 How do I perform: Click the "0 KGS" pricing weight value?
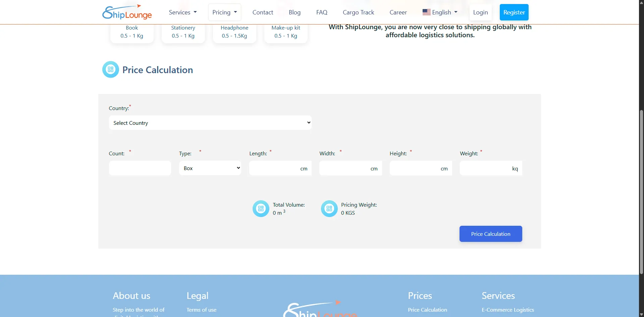(x=348, y=213)
